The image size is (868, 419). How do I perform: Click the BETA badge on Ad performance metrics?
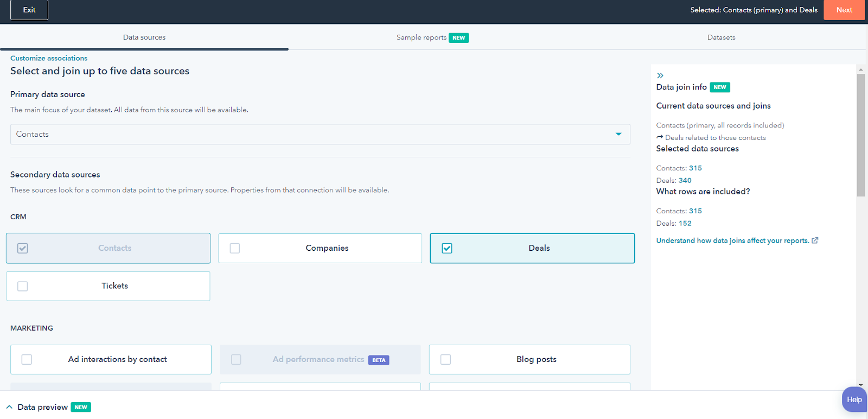tap(379, 360)
